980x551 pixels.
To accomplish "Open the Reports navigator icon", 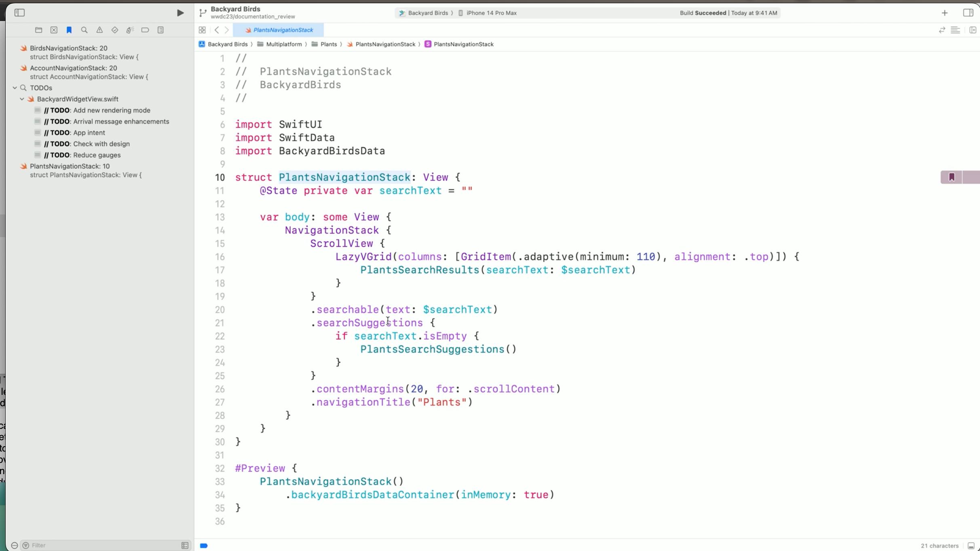I will [161, 30].
